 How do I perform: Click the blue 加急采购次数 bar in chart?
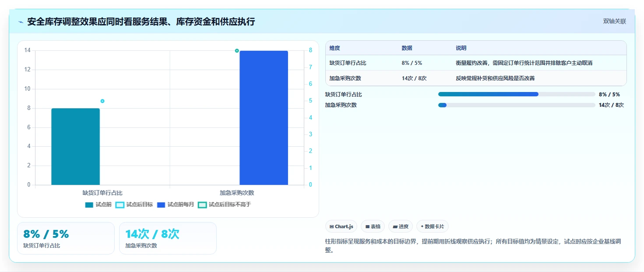[x=264, y=118]
